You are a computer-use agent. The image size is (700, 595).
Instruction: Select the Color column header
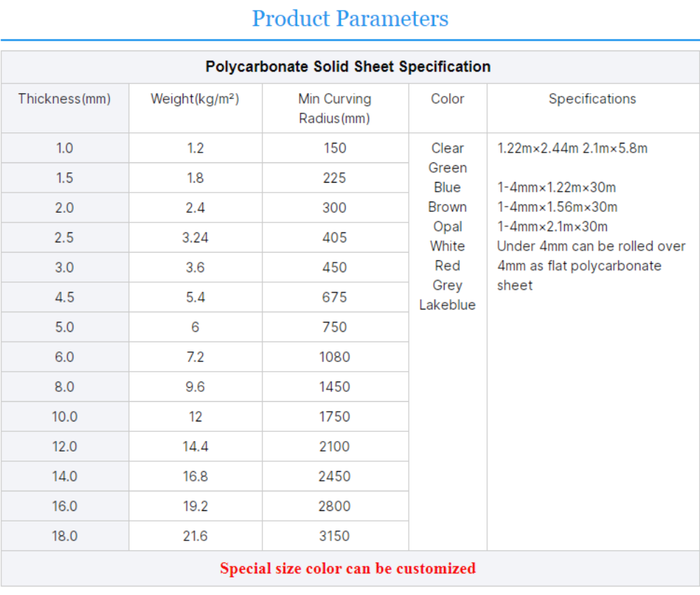(447, 99)
